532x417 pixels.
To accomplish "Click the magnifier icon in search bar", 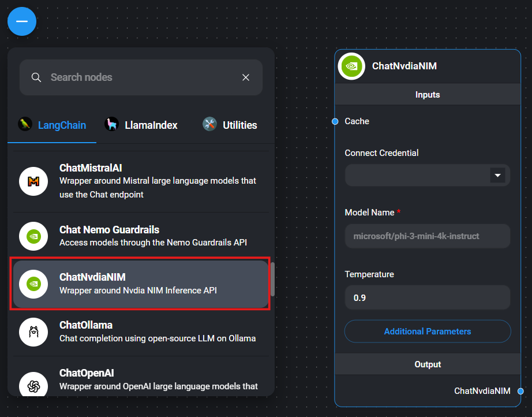I will point(36,77).
